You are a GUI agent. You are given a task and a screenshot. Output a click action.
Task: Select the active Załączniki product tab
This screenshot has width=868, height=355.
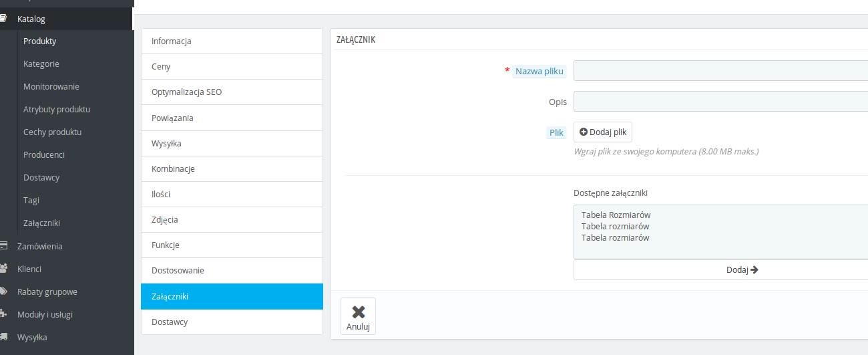(x=232, y=296)
